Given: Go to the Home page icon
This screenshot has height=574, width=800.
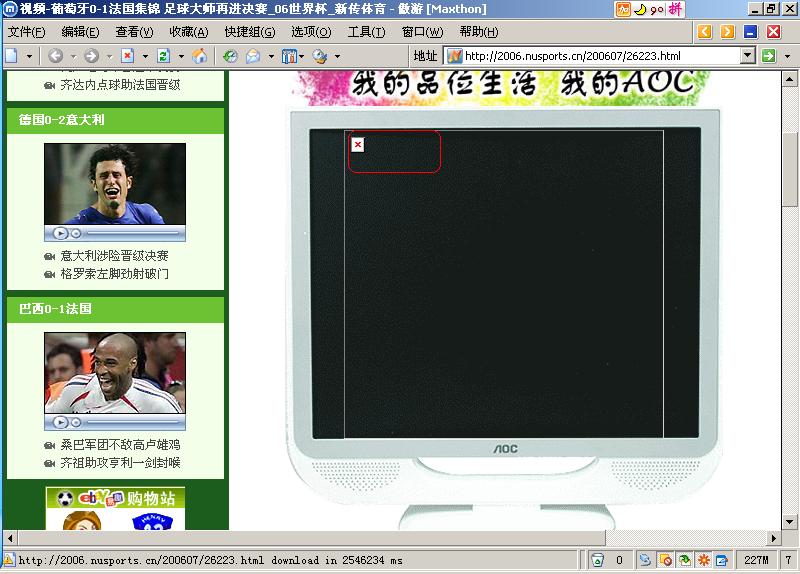Looking at the screenshot, I should 199,56.
